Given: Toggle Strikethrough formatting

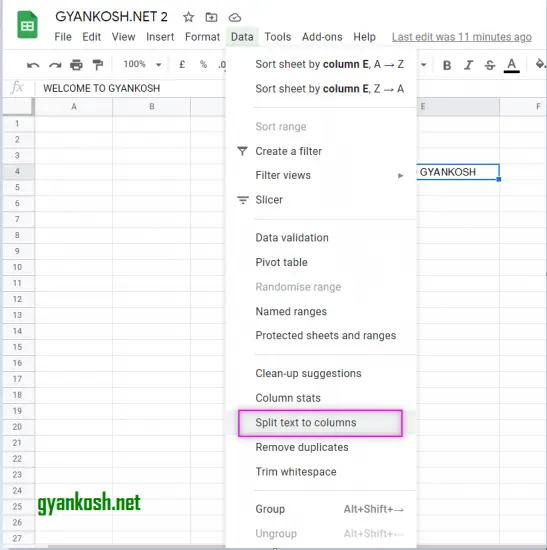Looking at the screenshot, I should (490, 65).
